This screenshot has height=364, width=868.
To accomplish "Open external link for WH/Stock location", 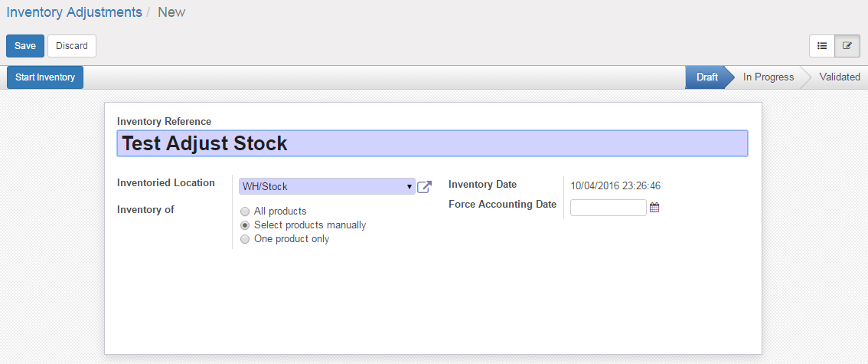I will click(425, 186).
